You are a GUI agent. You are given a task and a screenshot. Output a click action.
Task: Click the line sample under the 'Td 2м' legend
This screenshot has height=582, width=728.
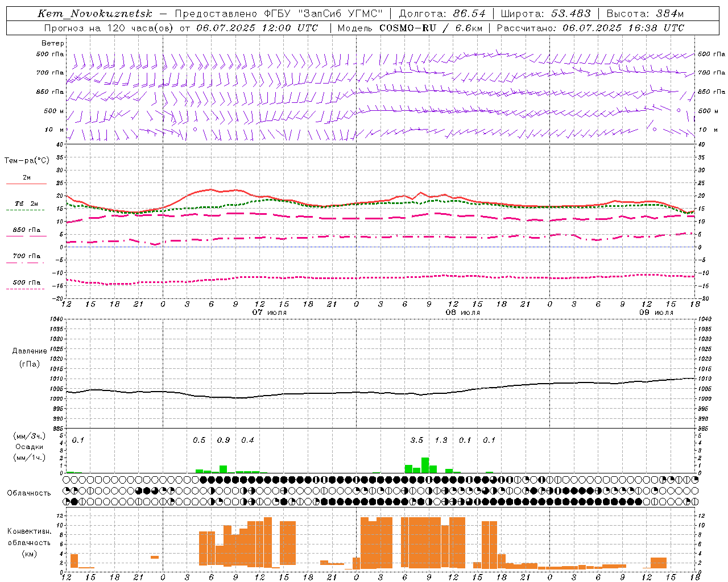click(26, 210)
